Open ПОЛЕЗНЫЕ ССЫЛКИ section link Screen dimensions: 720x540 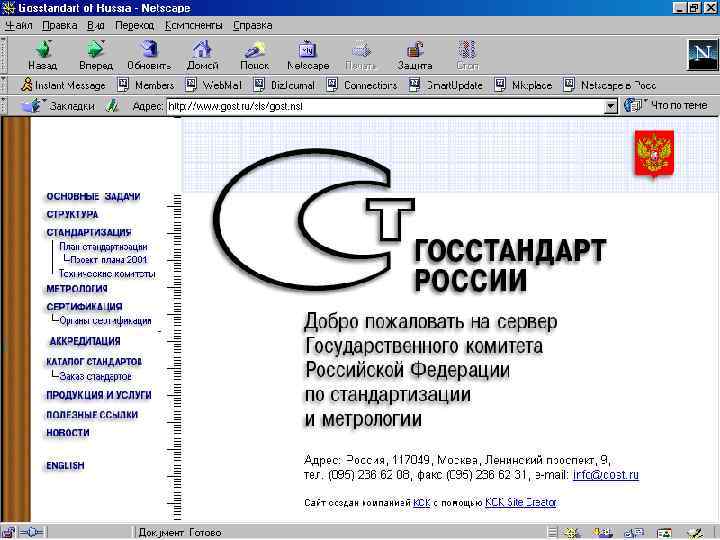pyautogui.click(x=92, y=415)
